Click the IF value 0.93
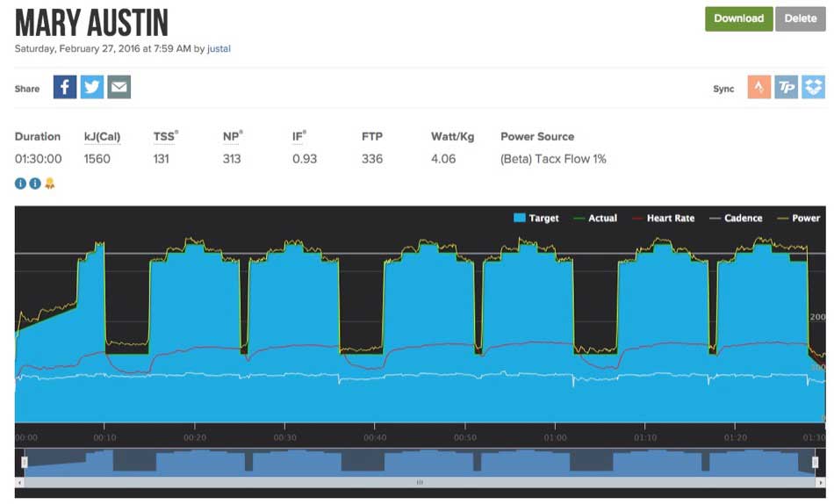This screenshot has height=504, width=834. pos(305,159)
